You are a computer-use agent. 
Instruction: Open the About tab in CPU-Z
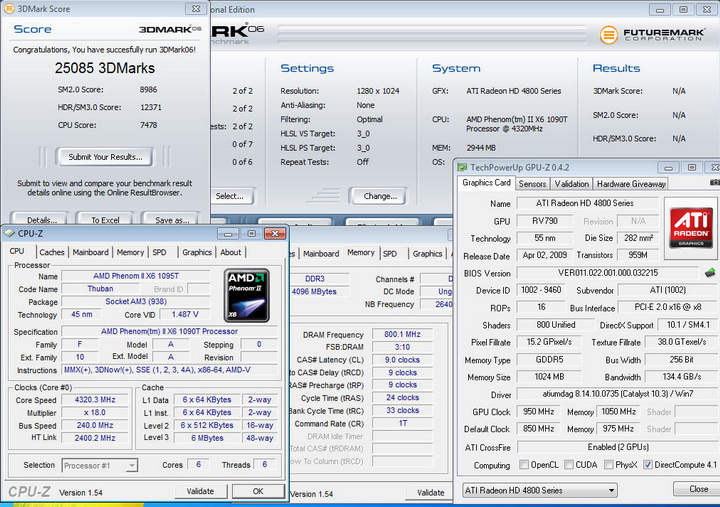(x=231, y=252)
